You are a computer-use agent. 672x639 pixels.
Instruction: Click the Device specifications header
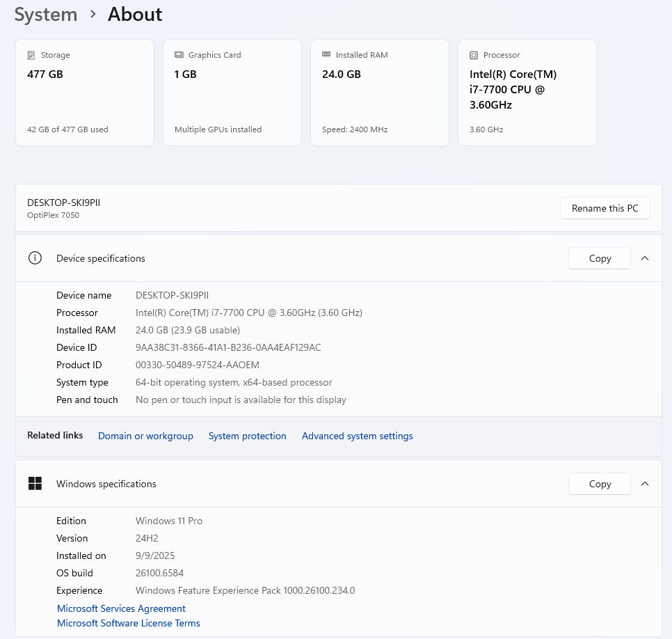(101, 258)
